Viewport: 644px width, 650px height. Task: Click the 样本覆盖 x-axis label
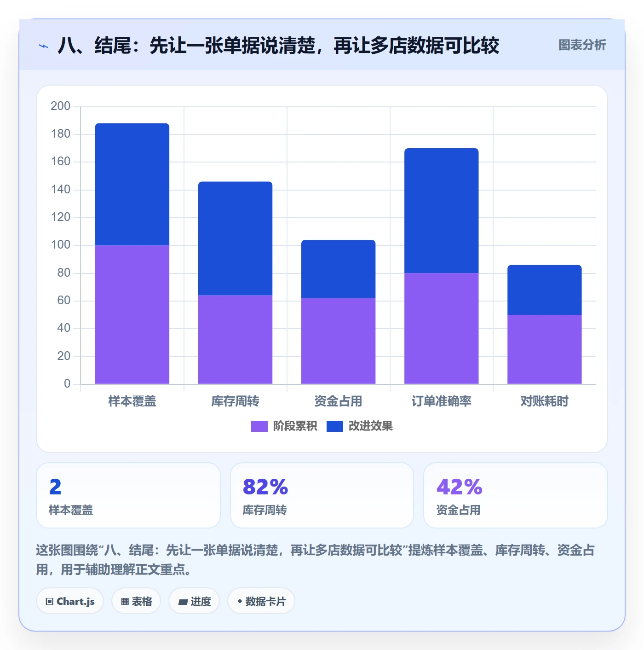coord(132,401)
